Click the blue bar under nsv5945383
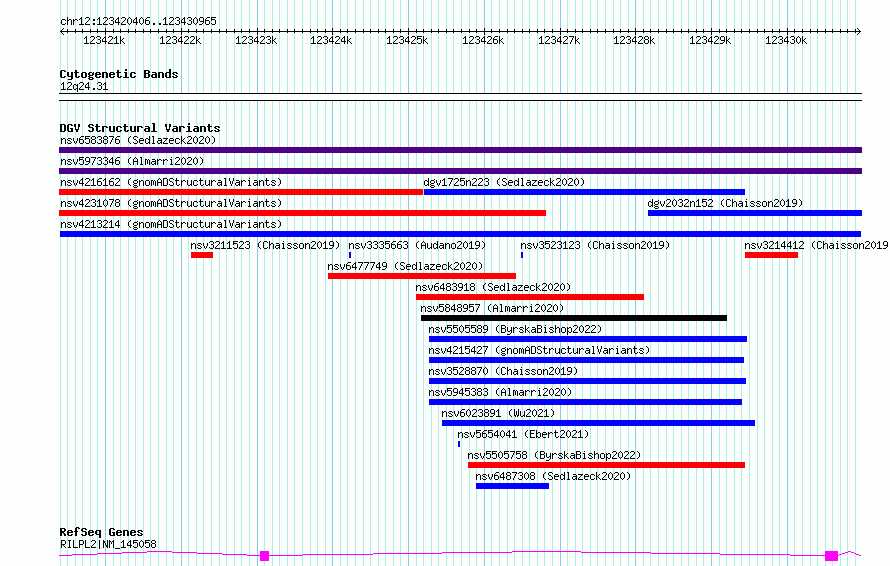Image resolution: width=890 pixels, height=566 pixels. coord(585,402)
